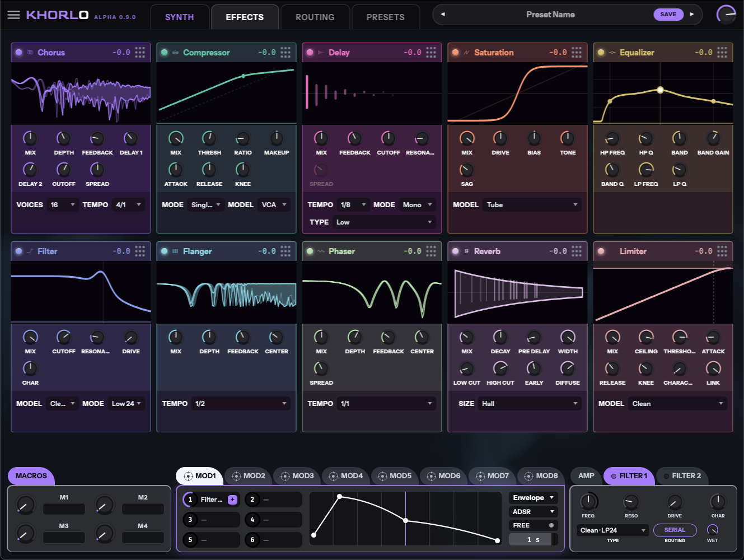Select the MOD2 modulator tab
744x560 pixels.
click(x=249, y=476)
